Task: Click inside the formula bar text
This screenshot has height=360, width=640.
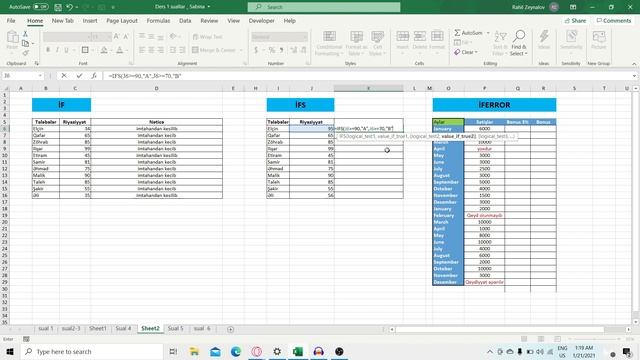Action: point(367,76)
